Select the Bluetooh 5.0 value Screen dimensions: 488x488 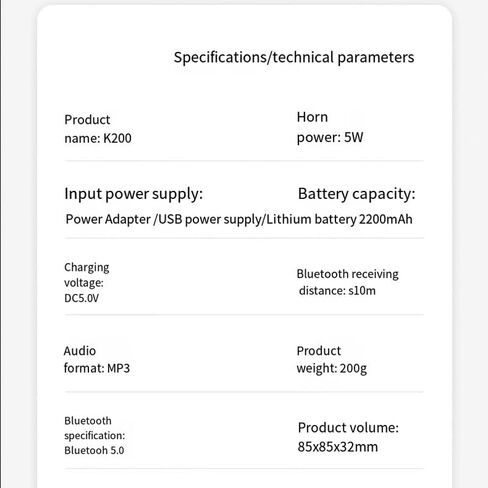tap(94, 450)
